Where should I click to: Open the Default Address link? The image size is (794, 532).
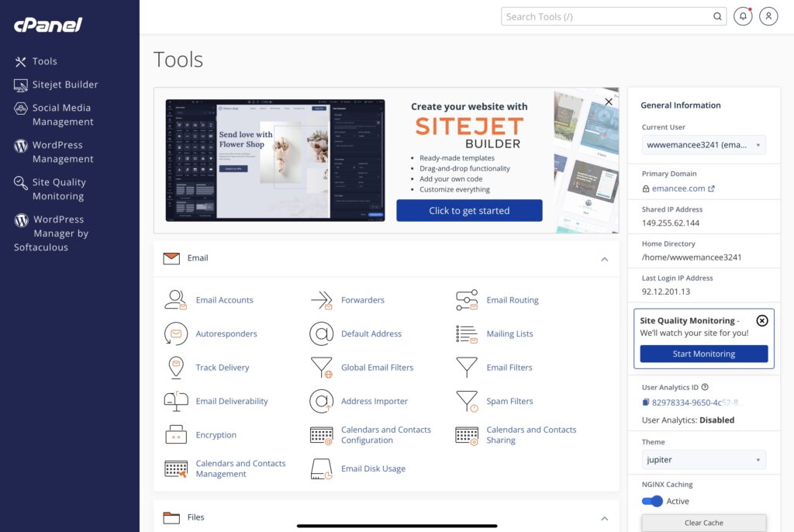coord(371,334)
